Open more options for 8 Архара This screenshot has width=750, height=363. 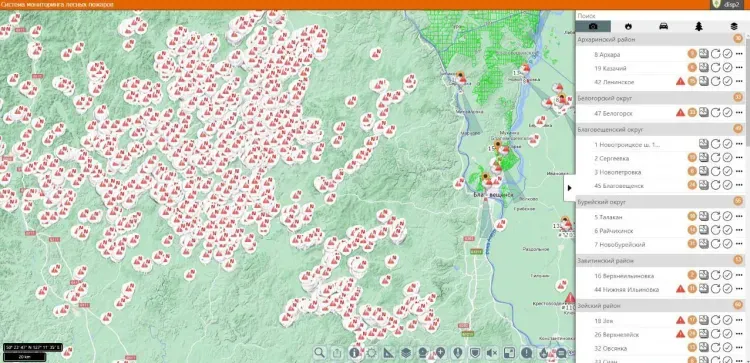[739, 54]
